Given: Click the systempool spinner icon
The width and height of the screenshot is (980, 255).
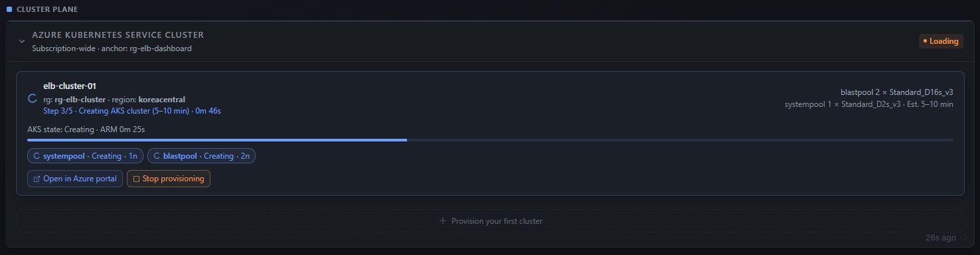Looking at the screenshot, I should point(36,156).
